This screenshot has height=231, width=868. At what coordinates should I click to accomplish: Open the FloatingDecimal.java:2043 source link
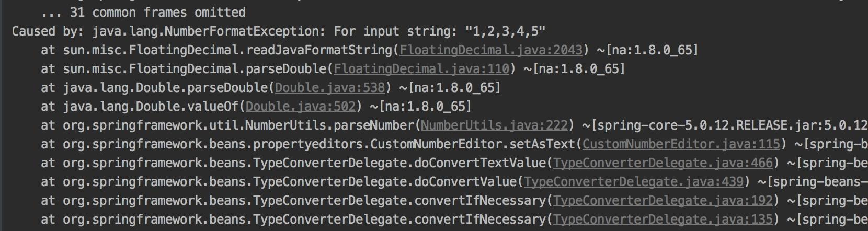coord(490,50)
